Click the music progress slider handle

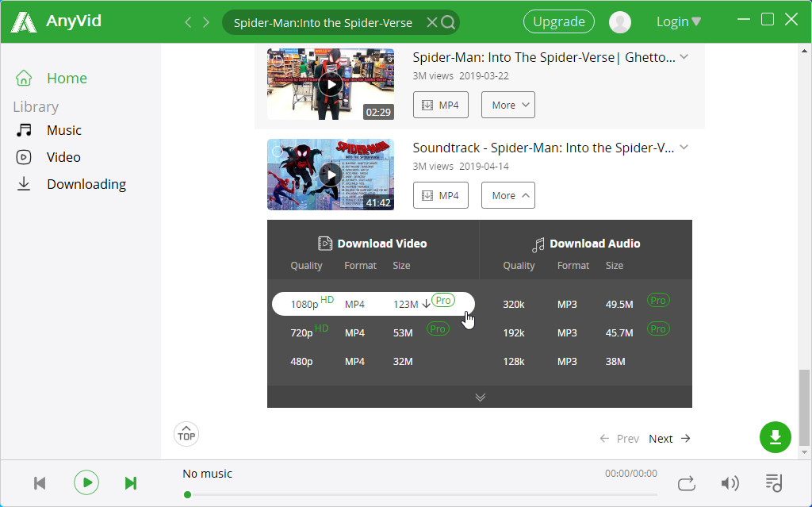187,494
